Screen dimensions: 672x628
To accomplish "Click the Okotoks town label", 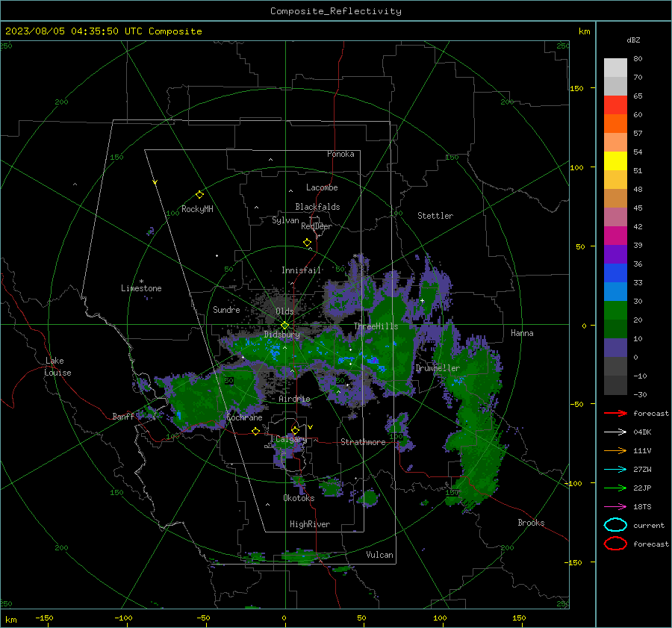I will pyautogui.click(x=299, y=498).
